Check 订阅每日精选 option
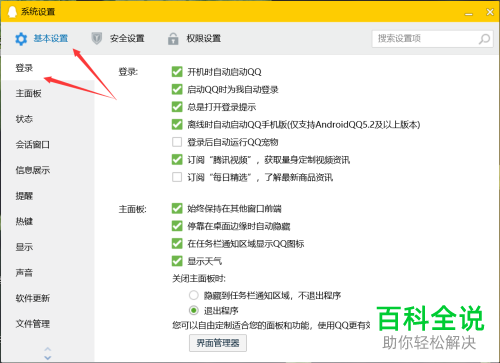 pos(177,177)
